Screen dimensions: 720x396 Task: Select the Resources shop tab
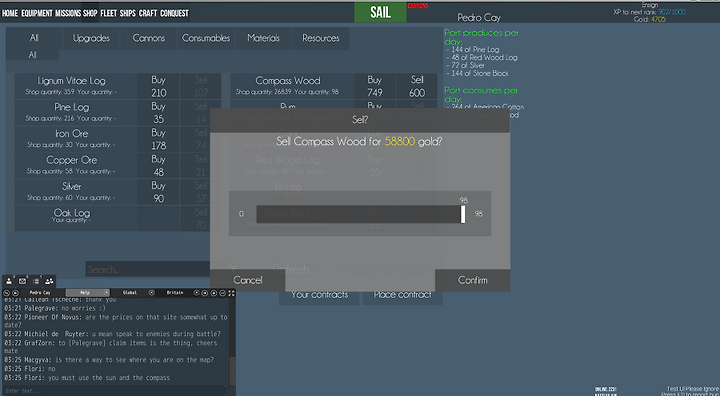321,38
